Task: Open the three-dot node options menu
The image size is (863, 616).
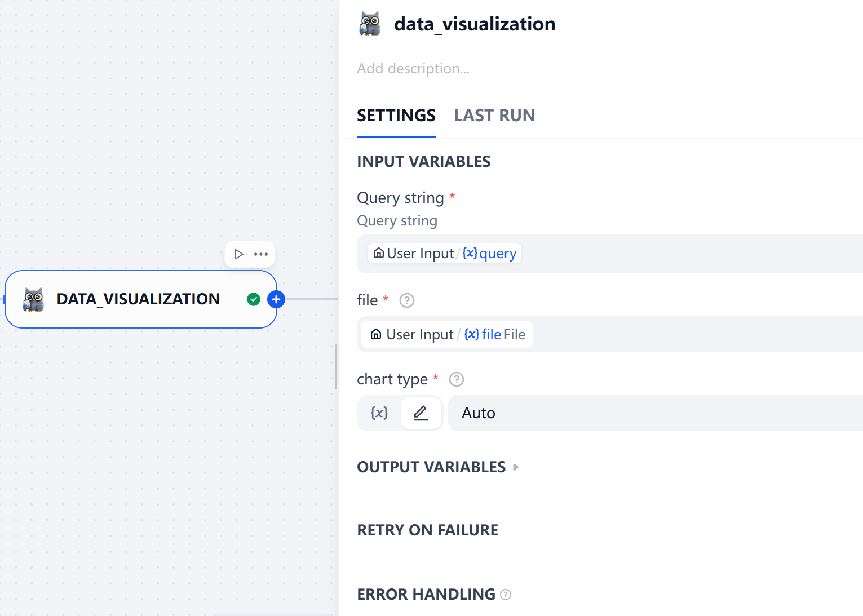Action: 261,254
